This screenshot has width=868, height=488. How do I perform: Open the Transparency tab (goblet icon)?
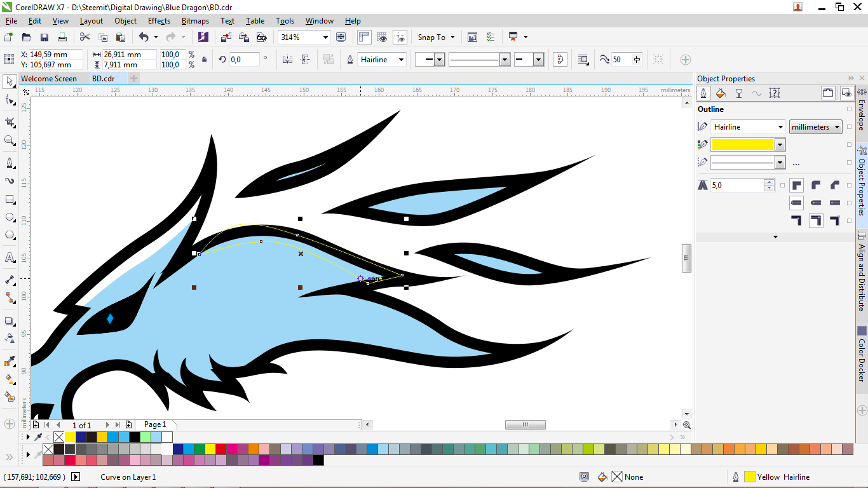(x=738, y=93)
